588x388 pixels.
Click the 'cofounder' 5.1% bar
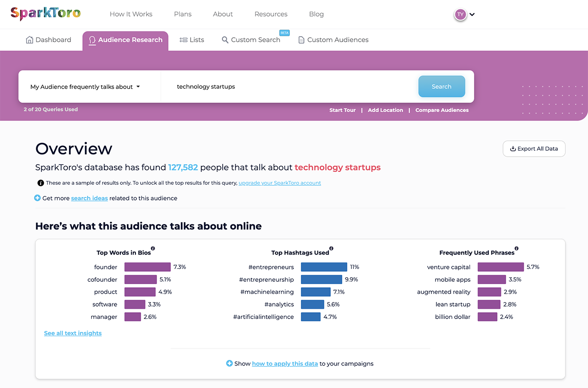click(141, 280)
